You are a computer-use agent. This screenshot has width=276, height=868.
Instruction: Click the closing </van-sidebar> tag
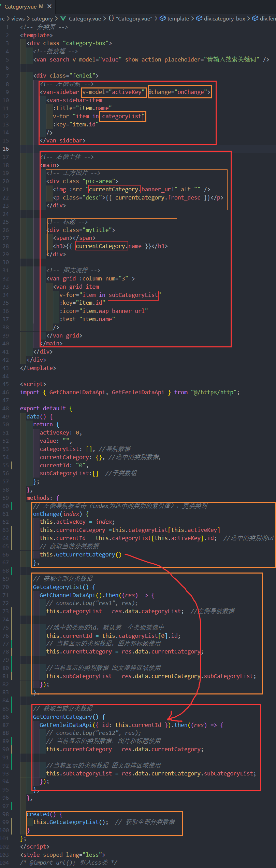pyautogui.click(x=63, y=141)
